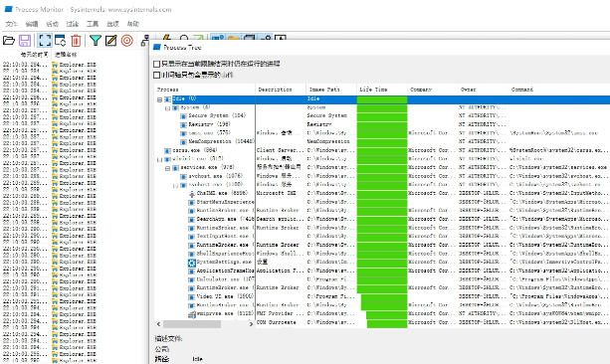
Task: Enable the timeline only includes displayed events checkbox
Action: (x=157, y=75)
